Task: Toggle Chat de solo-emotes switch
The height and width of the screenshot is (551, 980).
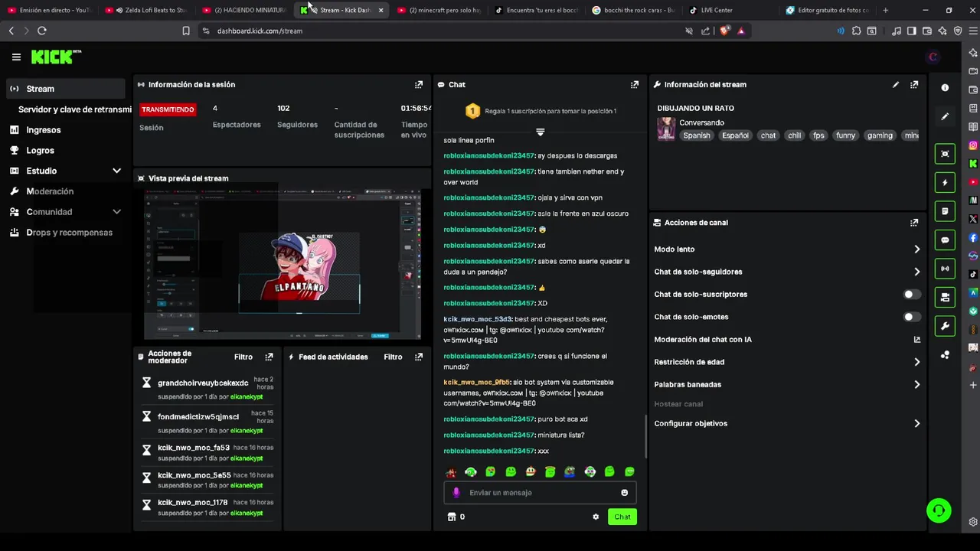Action: click(911, 317)
